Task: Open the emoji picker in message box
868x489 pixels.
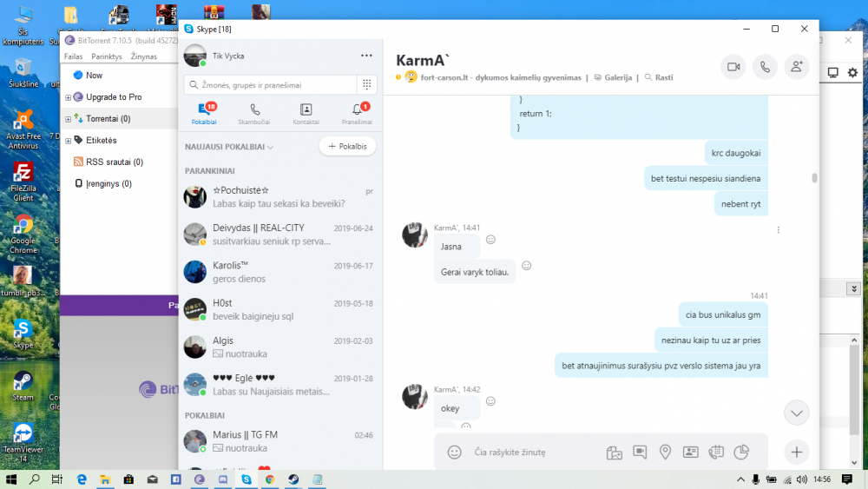Action: coord(455,453)
